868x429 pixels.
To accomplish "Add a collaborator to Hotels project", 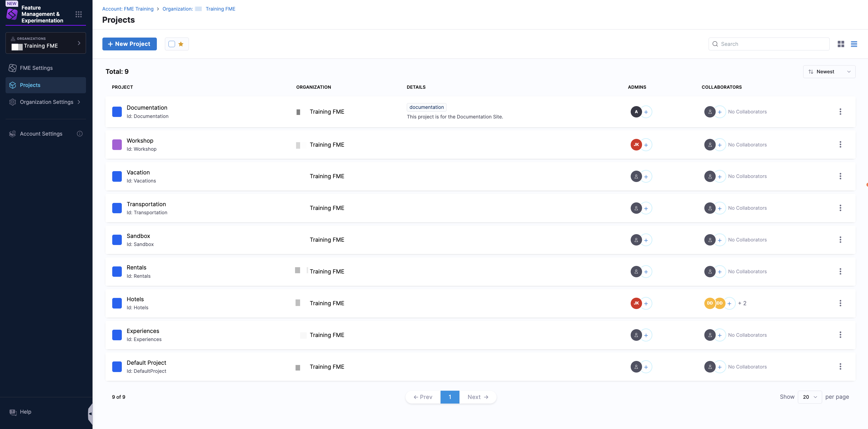I will [729, 303].
